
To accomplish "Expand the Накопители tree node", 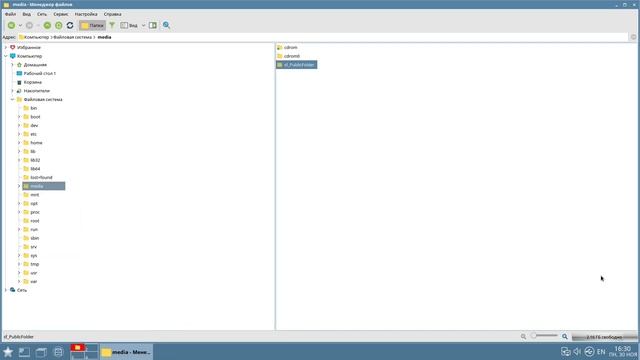I will coord(12,91).
